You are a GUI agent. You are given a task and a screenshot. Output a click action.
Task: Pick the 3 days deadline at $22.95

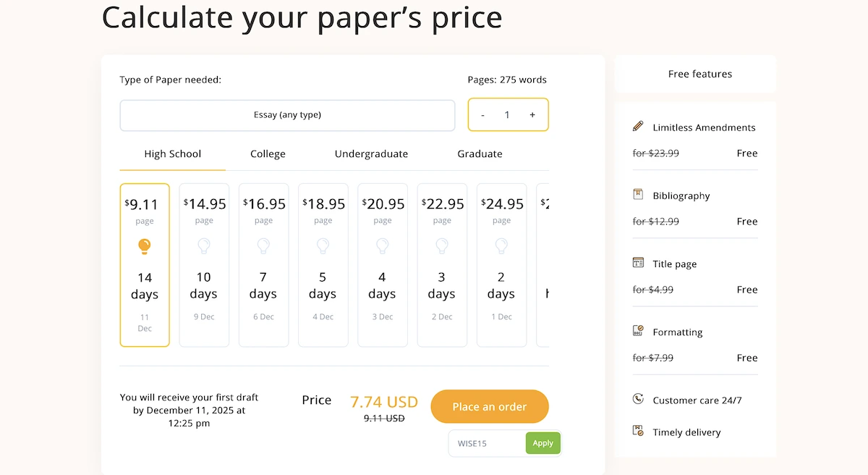pos(441,265)
